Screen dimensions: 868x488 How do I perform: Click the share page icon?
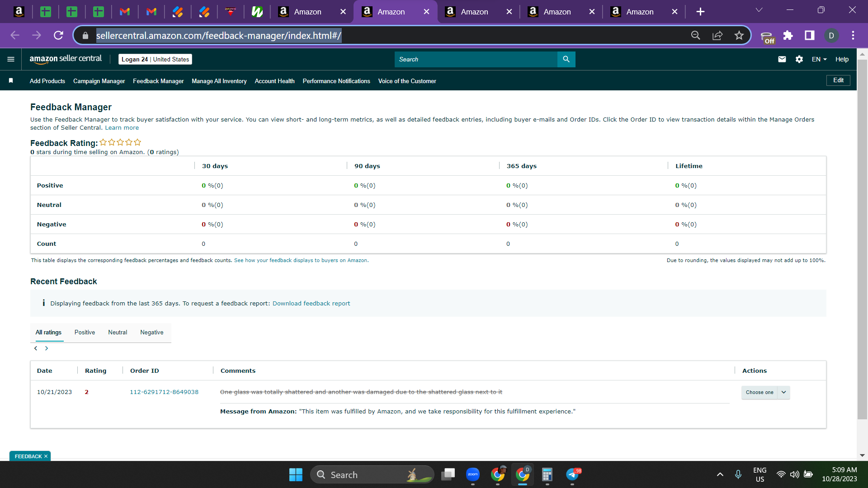717,35
